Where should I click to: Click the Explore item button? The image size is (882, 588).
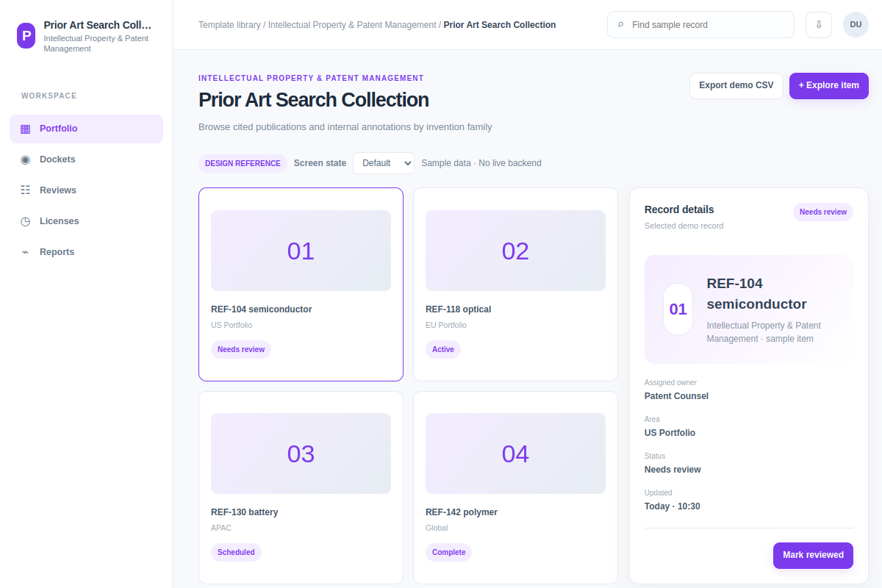[829, 85]
